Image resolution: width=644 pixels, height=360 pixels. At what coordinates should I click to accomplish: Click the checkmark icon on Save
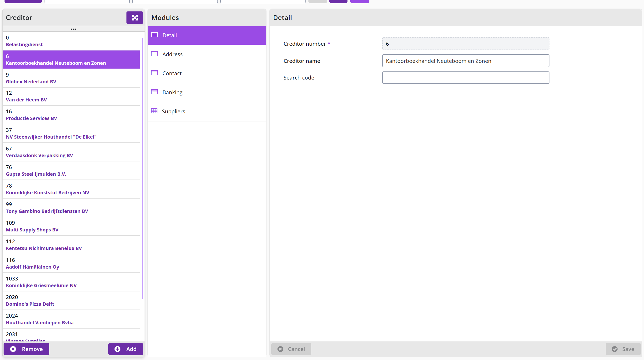click(614, 349)
